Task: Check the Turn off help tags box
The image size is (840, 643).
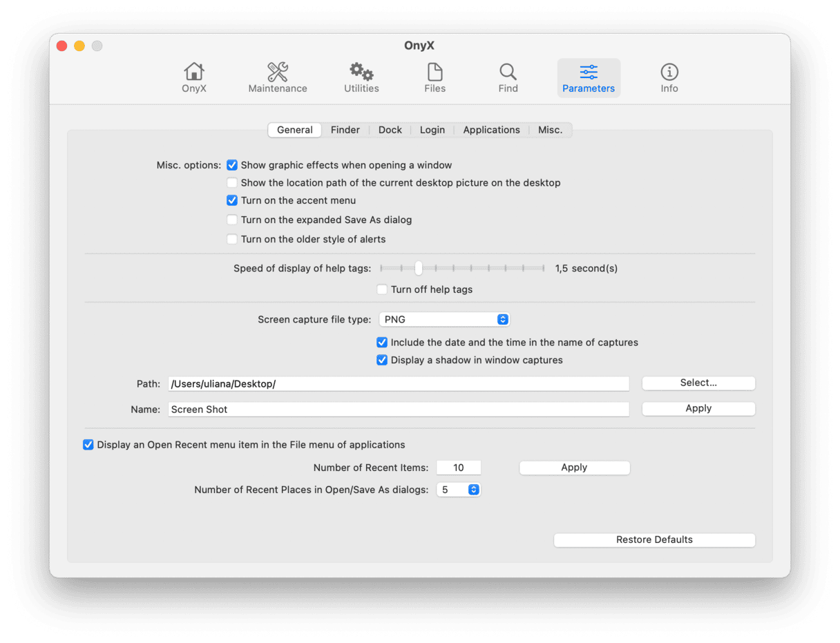Action: pos(382,289)
